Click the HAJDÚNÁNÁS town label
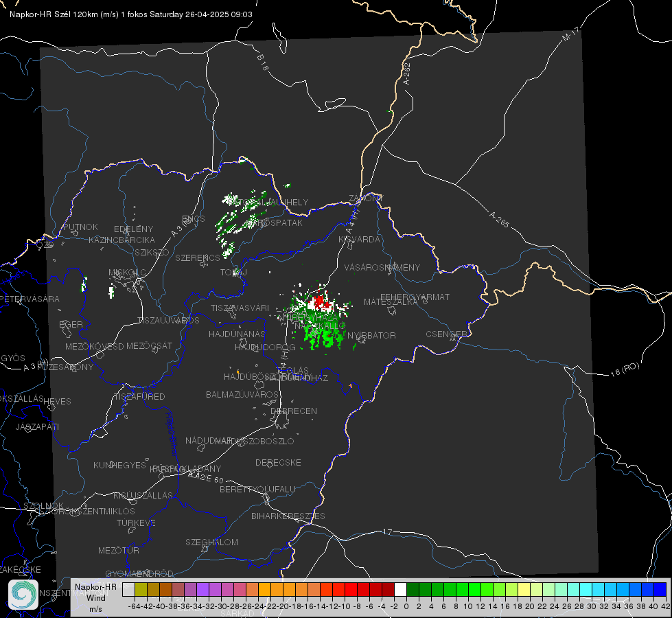Viewport: 672px width, 618px height. pyautogui.click(x=237, y=334)
